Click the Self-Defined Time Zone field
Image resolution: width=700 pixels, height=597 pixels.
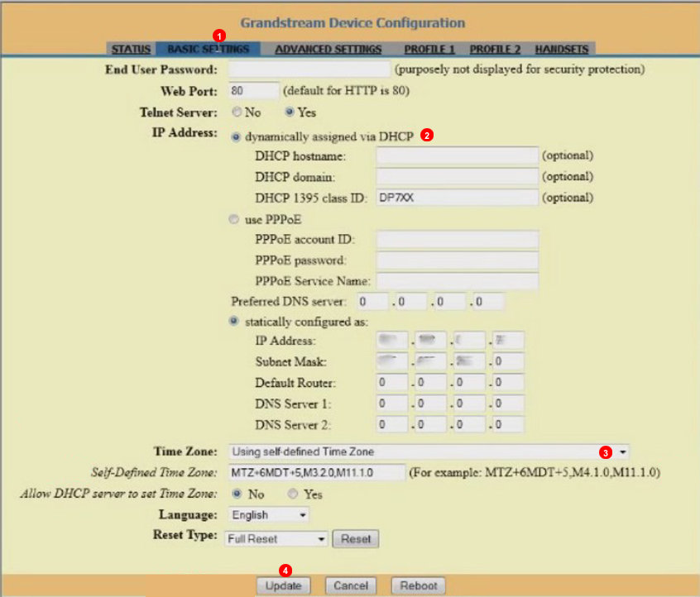click(316, 472)
